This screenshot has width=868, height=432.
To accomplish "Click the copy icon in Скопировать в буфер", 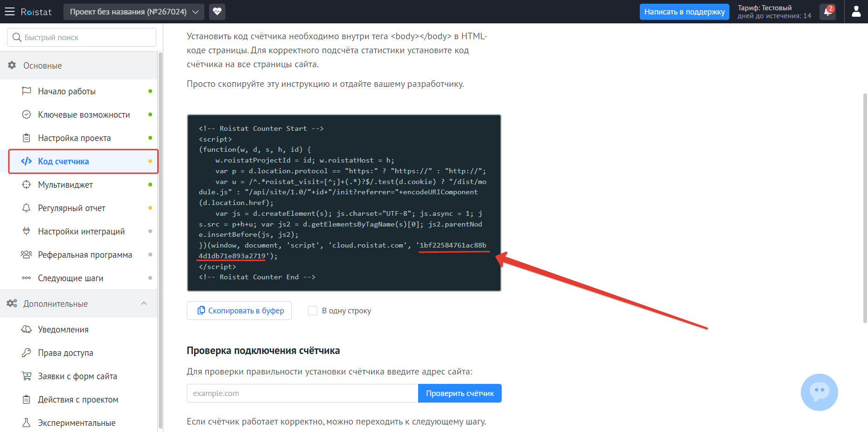I will (x=201, y=311).
